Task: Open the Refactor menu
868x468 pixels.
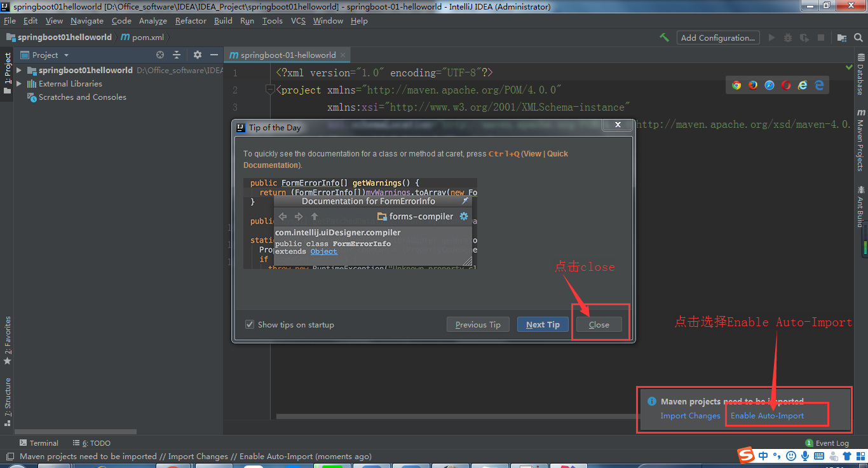Action: coord(191,20)
